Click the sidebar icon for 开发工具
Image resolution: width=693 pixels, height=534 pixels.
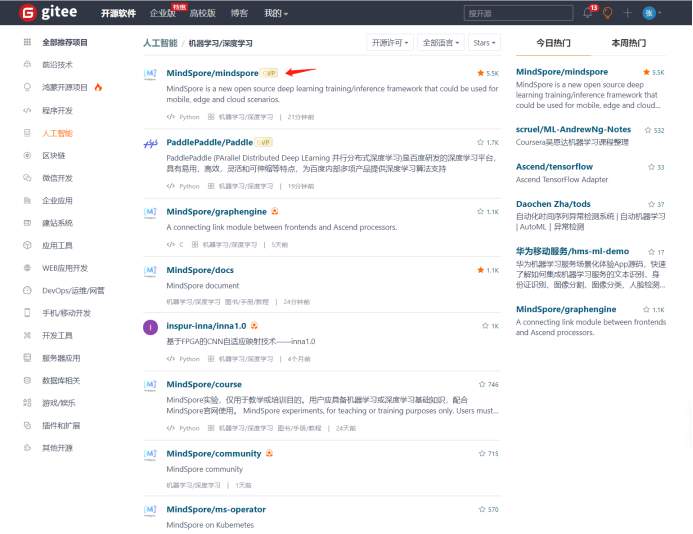tap(27, 335)
